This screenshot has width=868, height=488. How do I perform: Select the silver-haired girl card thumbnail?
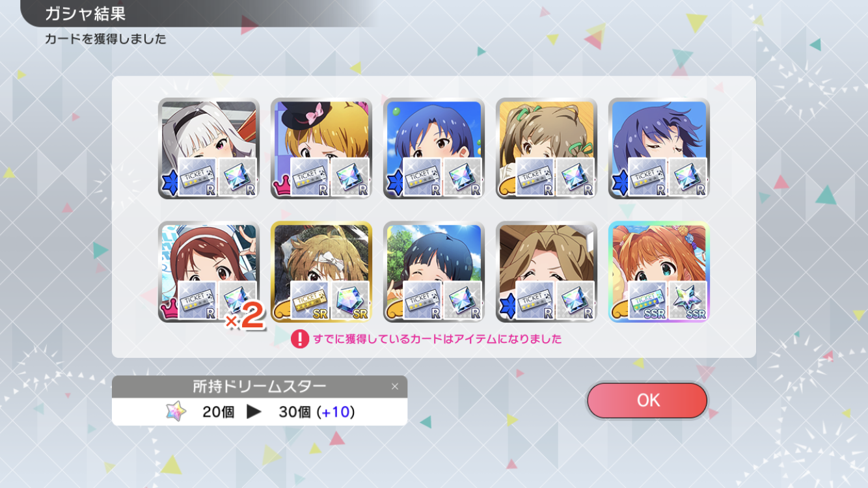(209, 148)
